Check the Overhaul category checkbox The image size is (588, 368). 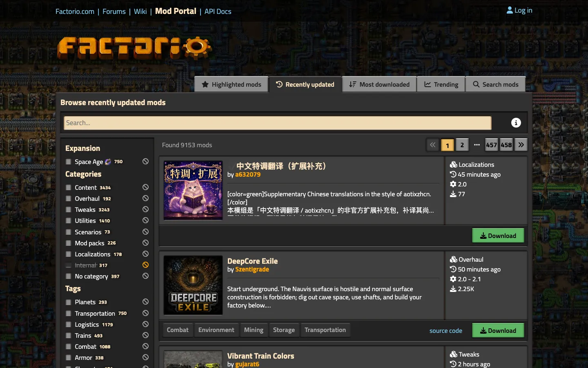coord(69,199)
